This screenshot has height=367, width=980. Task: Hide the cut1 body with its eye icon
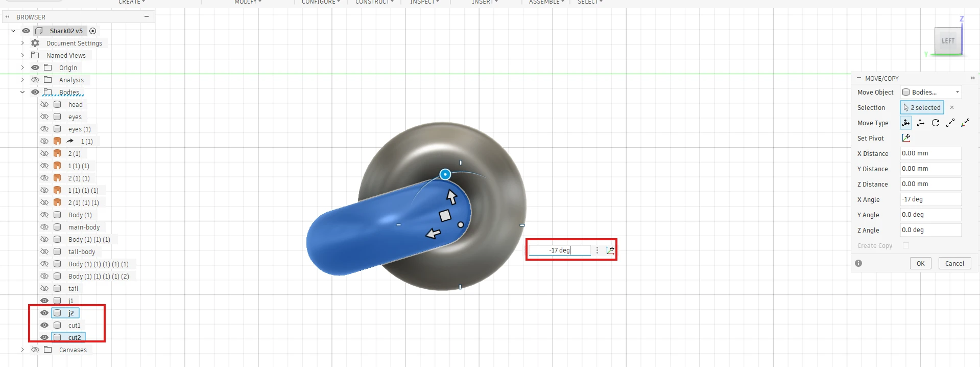[x=44, y=325]
